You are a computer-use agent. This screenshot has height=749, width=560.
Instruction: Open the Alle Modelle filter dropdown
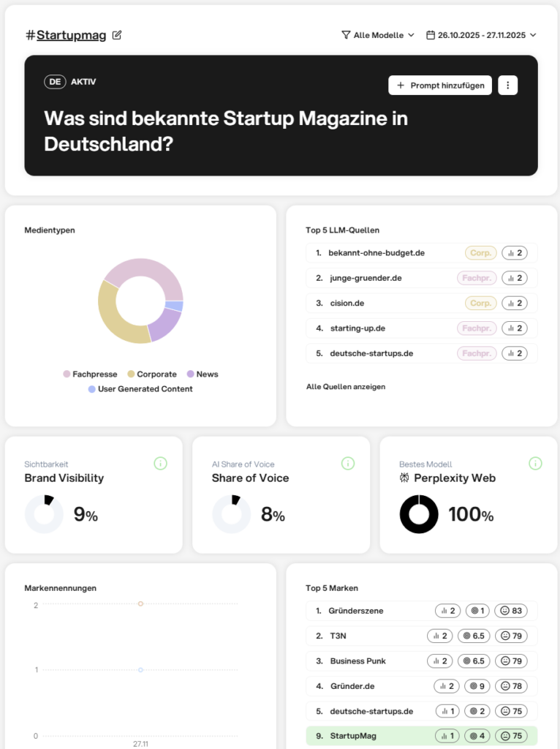(378, 35)
